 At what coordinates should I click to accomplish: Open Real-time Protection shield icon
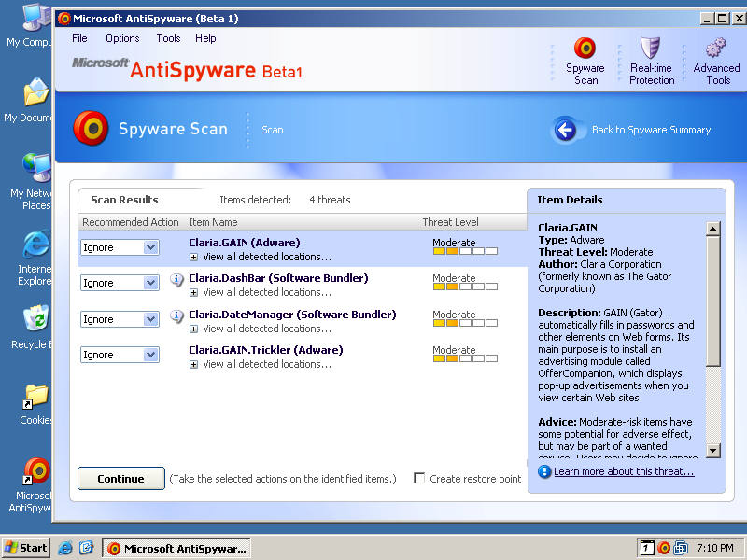click(x=650, y=49)
